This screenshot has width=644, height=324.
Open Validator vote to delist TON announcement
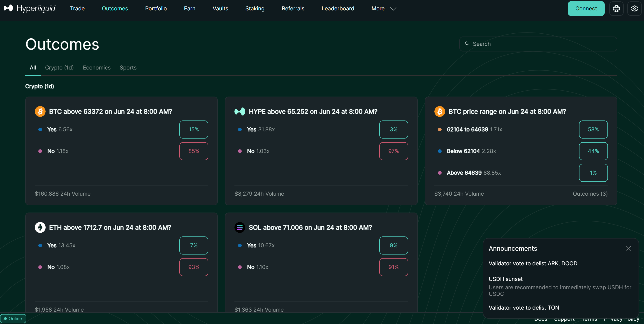point(524,308)
